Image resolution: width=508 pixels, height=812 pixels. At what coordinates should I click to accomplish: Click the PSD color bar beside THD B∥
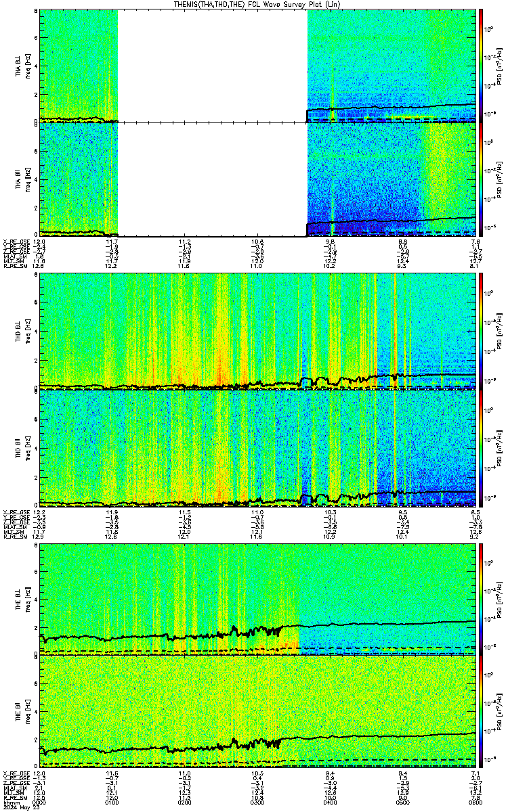(481, 449)
